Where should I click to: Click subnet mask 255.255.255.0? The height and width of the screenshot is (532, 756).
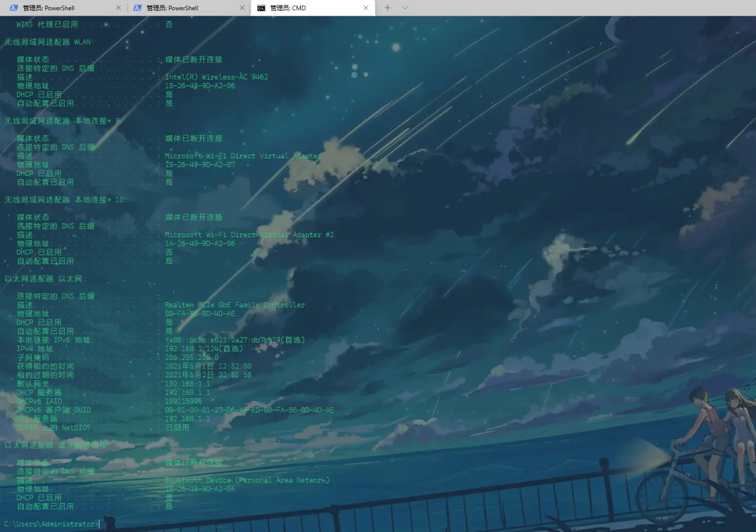[191, 357]
